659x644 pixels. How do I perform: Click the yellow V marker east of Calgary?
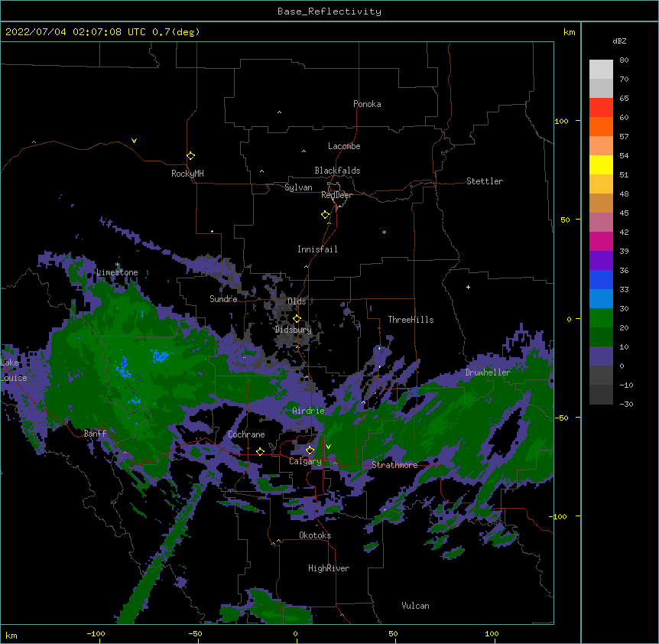328,447
